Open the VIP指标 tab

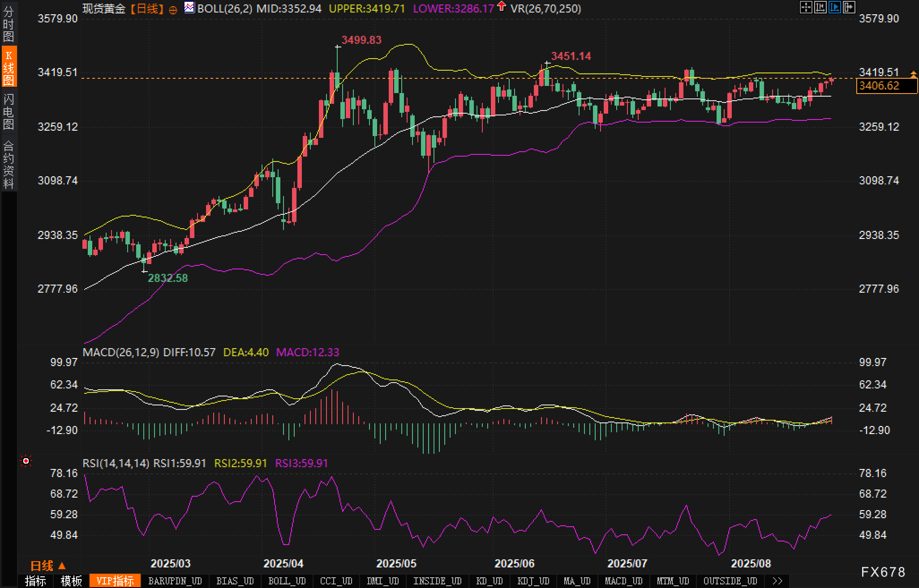[x=115, y=581]
